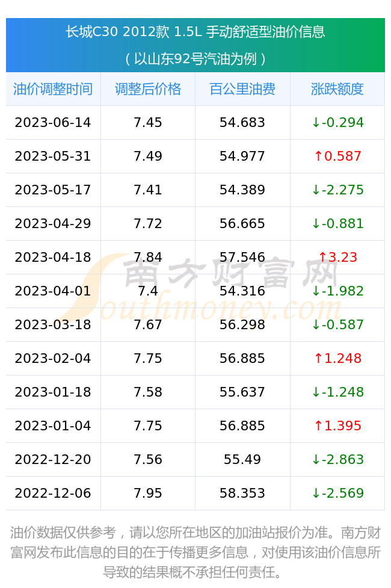Click date cell 2023-03-18
Viewport: 391px width, 588px height.
click(53, 325)
